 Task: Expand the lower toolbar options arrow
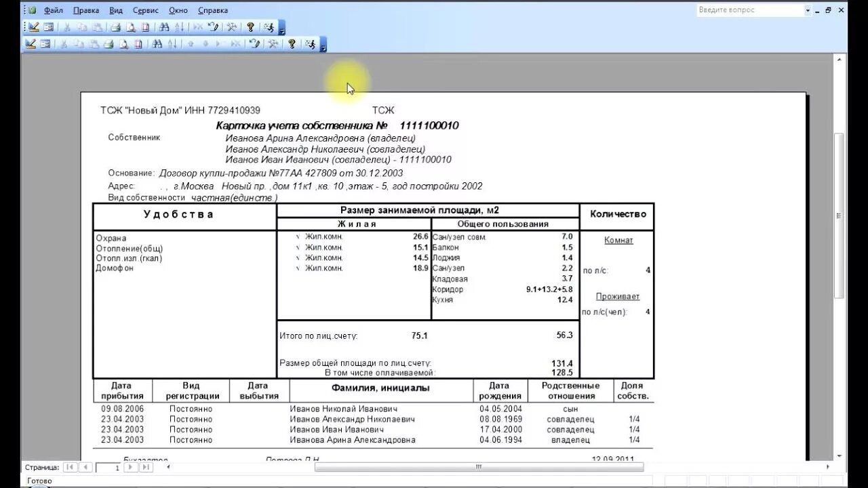coord(323,45)
